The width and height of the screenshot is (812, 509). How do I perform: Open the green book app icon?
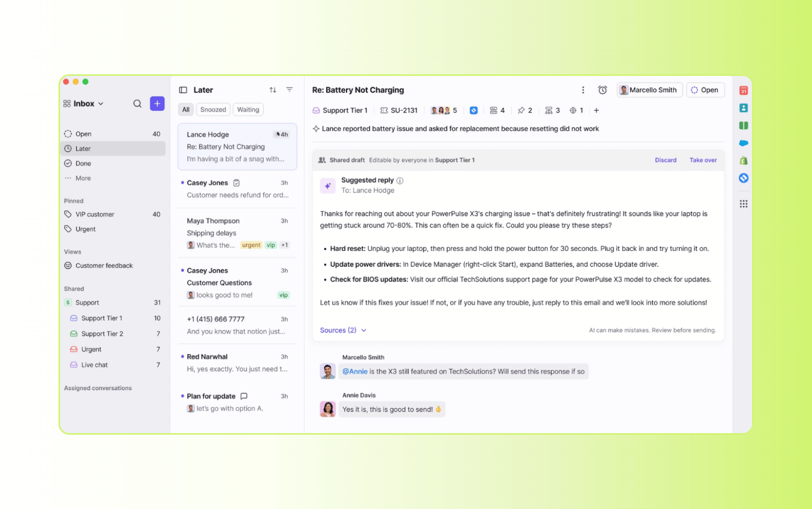point(743,126)
